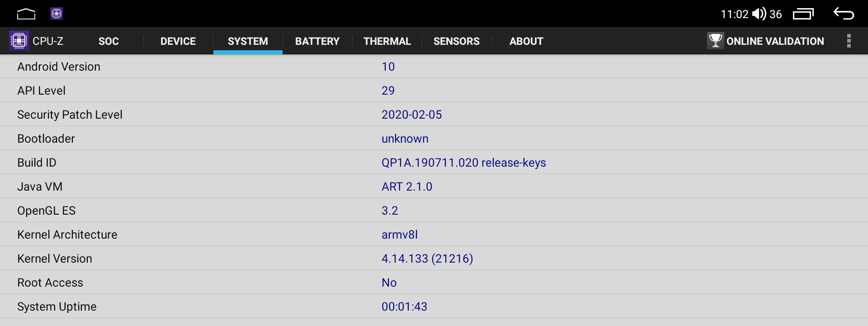Open the ABOUT tab
868x326 pixels.
(x=526, y=41)
